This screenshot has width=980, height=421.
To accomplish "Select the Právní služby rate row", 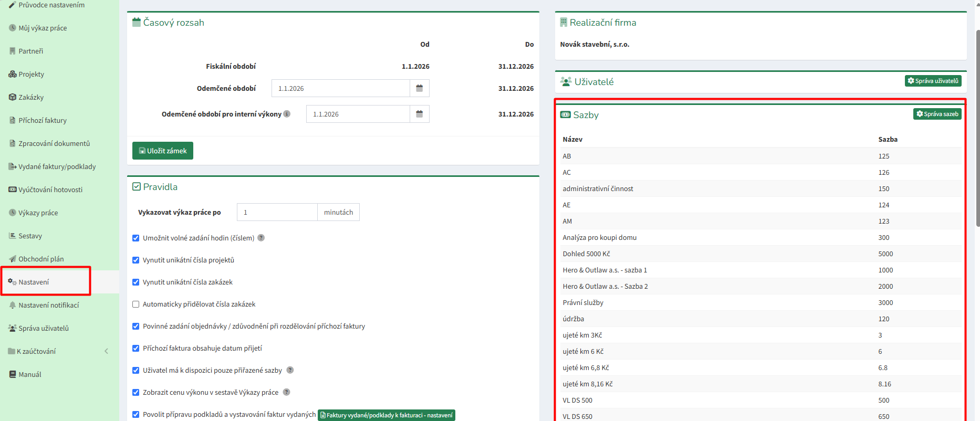I will point(760,302).
